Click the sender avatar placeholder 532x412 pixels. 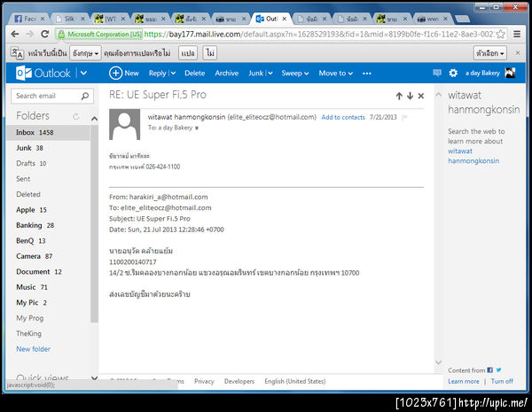tap(124, 124)
